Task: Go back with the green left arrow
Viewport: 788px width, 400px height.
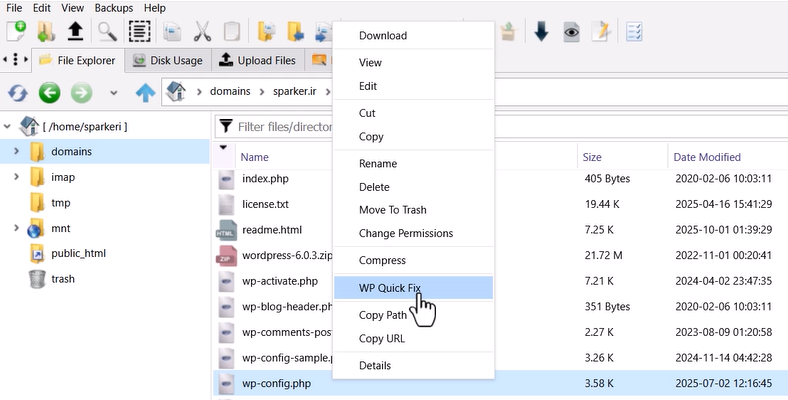Action: [x=49, y=93]
